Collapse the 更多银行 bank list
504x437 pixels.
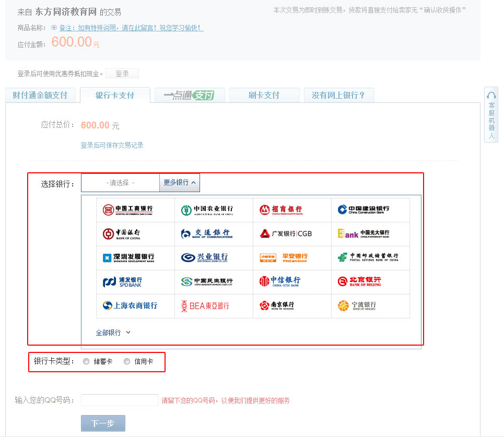point(180,183)
